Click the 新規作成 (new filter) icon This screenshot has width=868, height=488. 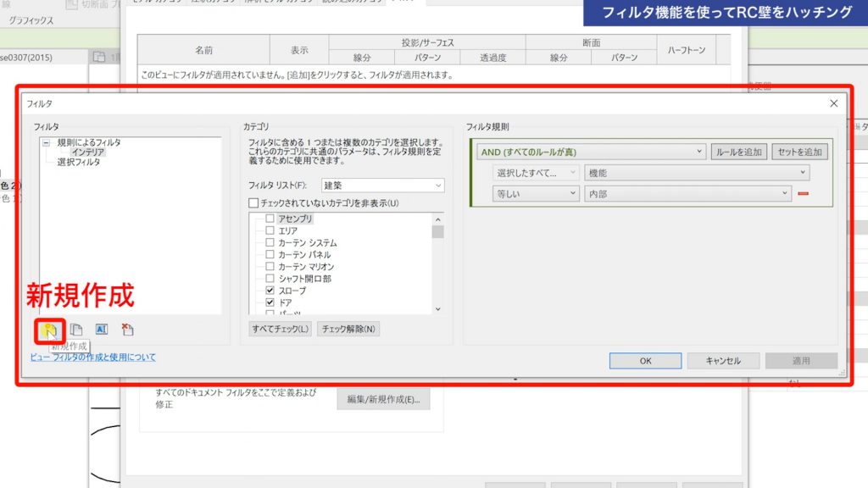click(51, 329)
